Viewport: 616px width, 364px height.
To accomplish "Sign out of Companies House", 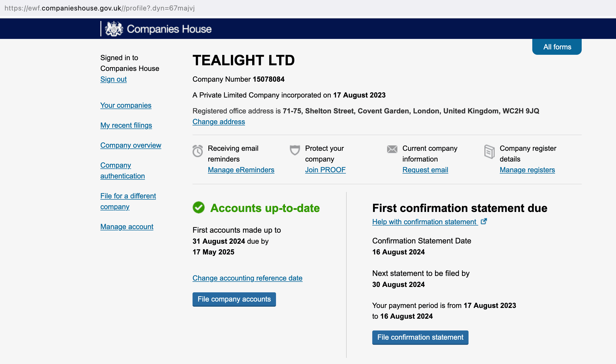I will coord(113,79).
